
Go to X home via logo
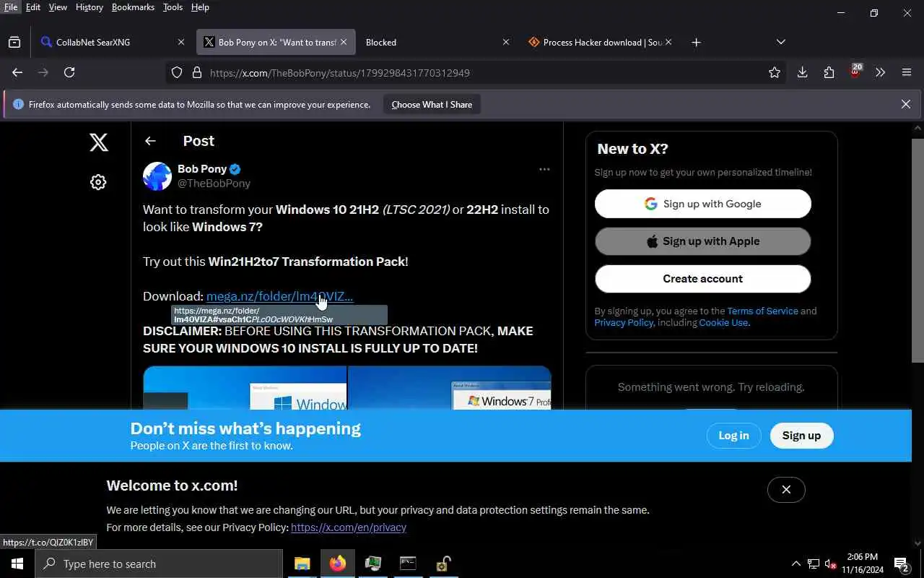99,142
